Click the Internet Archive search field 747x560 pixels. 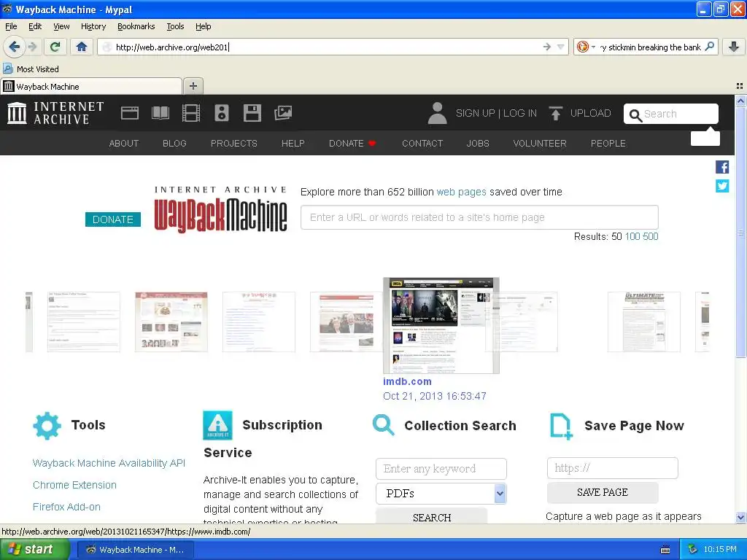tap(671, 114)
